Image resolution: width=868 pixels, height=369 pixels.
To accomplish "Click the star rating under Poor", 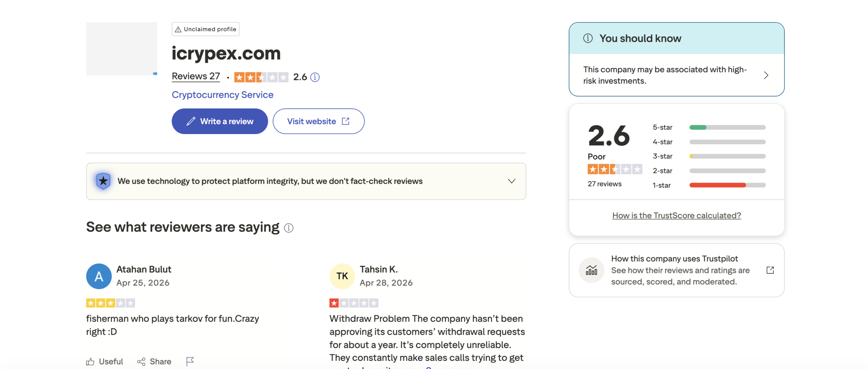I will [615, 169].
